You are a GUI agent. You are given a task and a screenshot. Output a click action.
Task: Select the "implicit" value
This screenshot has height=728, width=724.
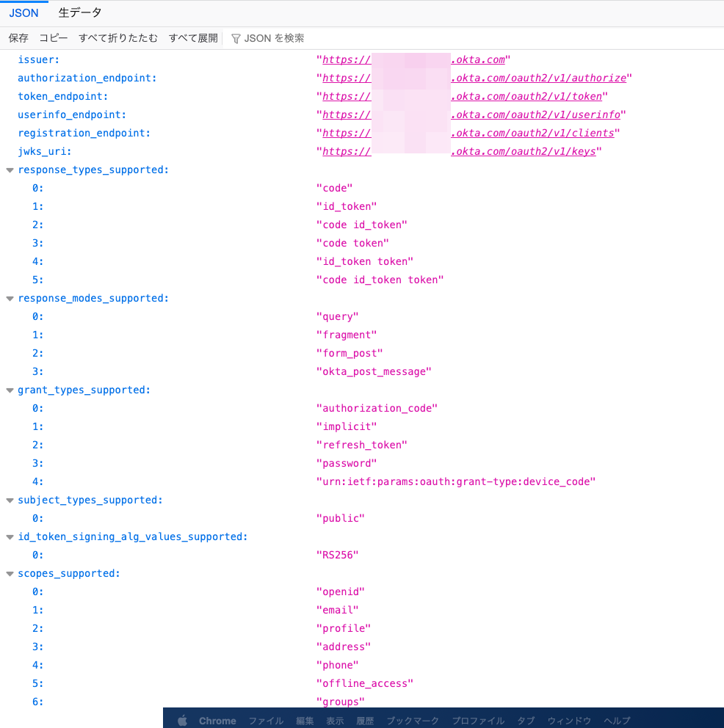coord(347,426)
